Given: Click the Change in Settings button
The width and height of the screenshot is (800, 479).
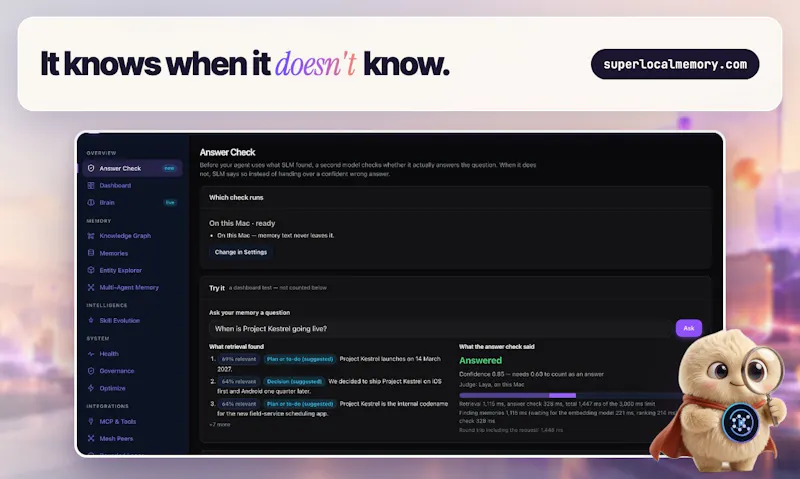Looking at the screenshot, I should click(x=241, y=252).
